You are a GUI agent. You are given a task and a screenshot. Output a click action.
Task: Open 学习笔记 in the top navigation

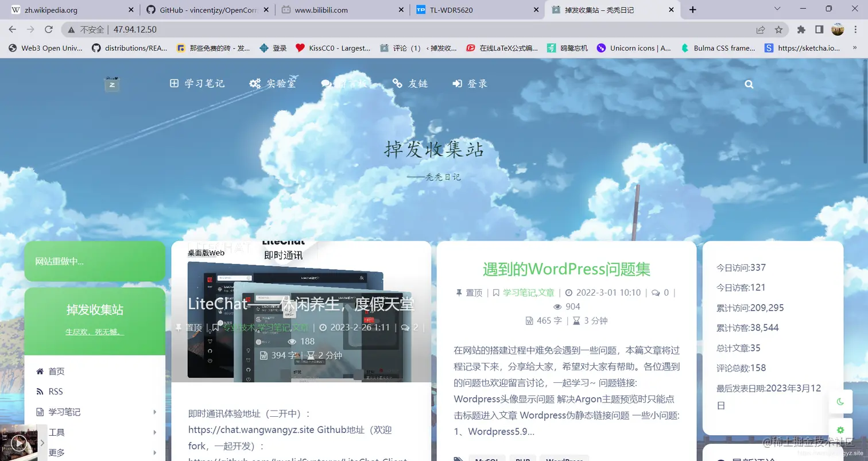point(197,84)
